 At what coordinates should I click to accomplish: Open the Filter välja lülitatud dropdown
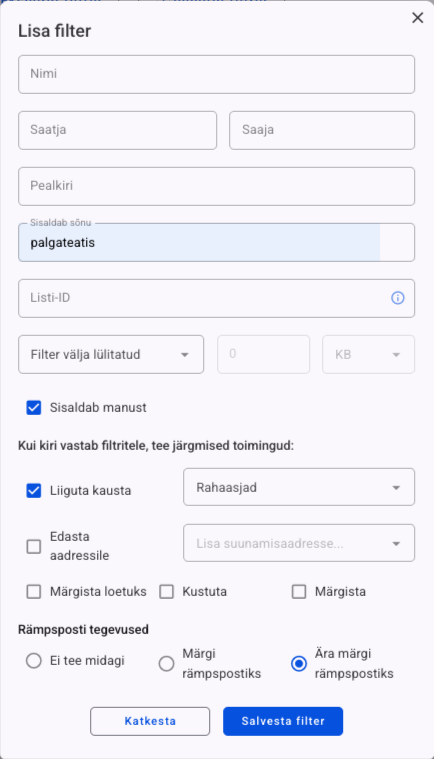click(111, 354)
